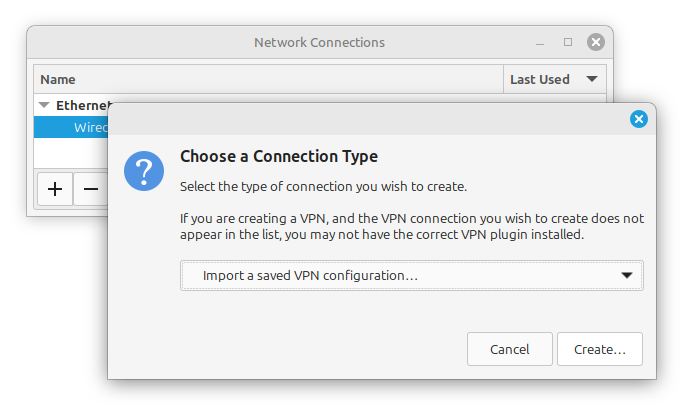This screenshot has height=420, width=686.
Task: Close the Choose a Connection Type dialog
Action: click(x=639, y=119)
